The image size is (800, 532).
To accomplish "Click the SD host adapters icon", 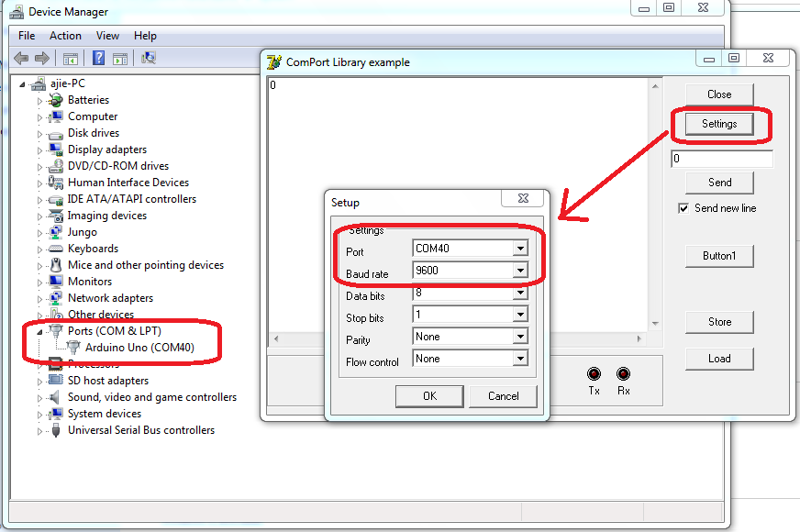I will point(56,380).
